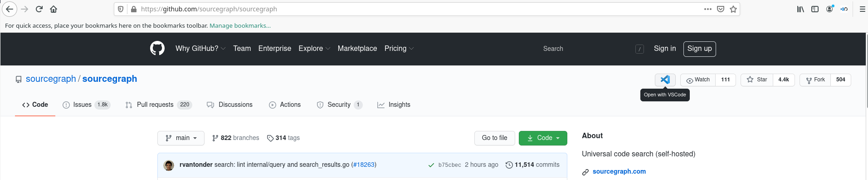Star the repository
Screen dimensions: 868x180
(x=757, y=80)
